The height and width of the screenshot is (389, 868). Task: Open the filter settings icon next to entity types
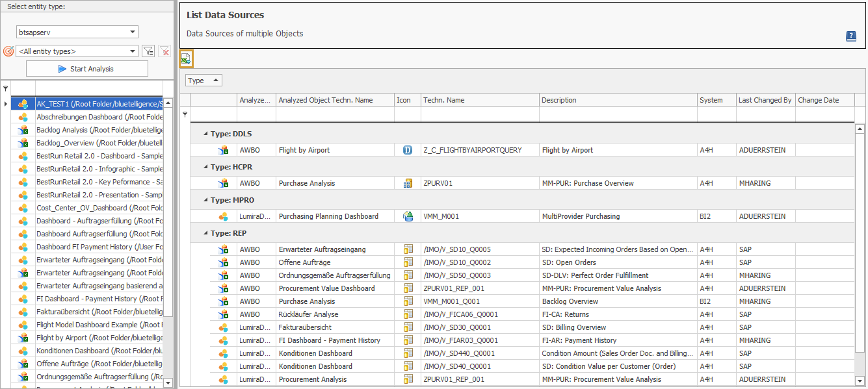[x=148, y=51]
